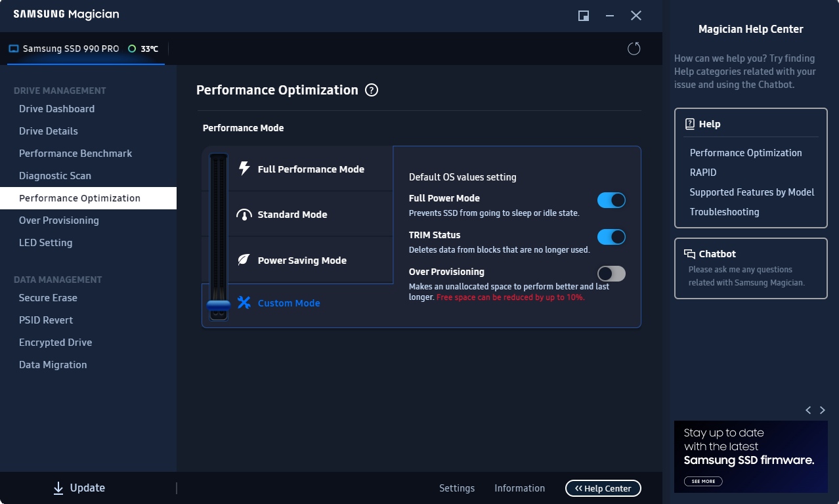
Task: Disable the Full Power Mode toggle
Action: (611, 199)
